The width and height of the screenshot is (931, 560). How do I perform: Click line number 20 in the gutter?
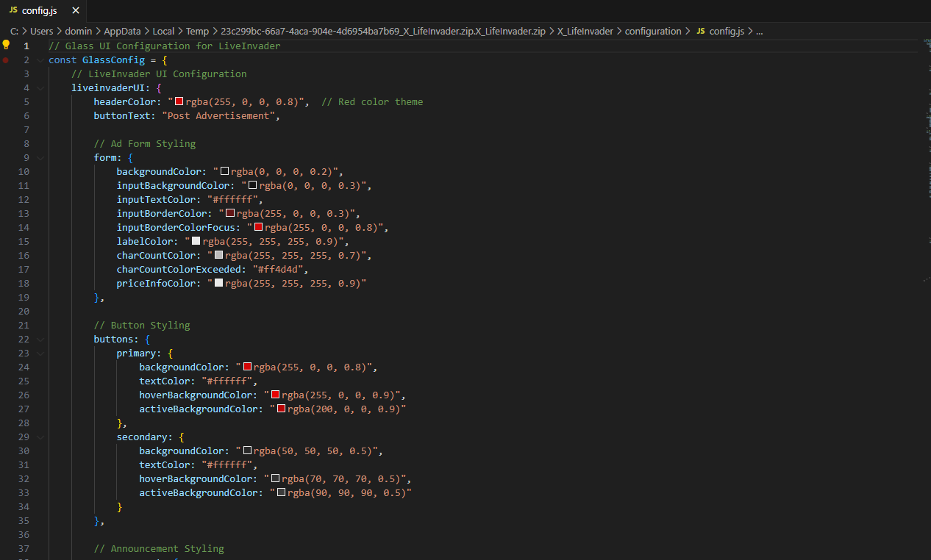click(x=24, y=311)
